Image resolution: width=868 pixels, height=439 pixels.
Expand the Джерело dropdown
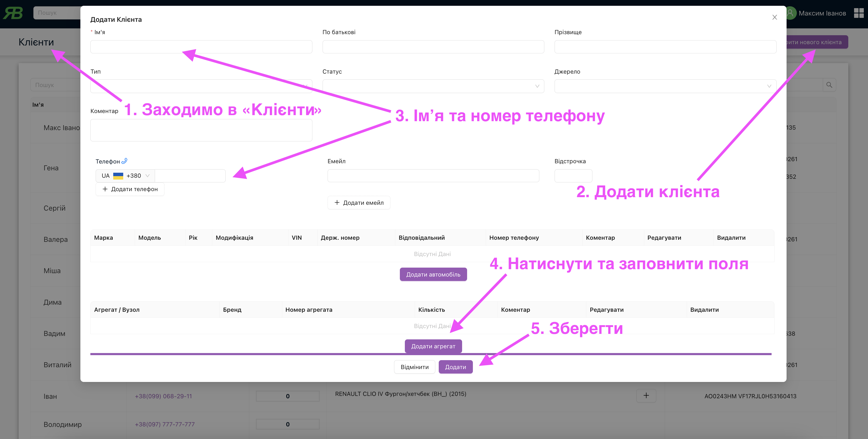pyautogui.click(x=665, y=86)
